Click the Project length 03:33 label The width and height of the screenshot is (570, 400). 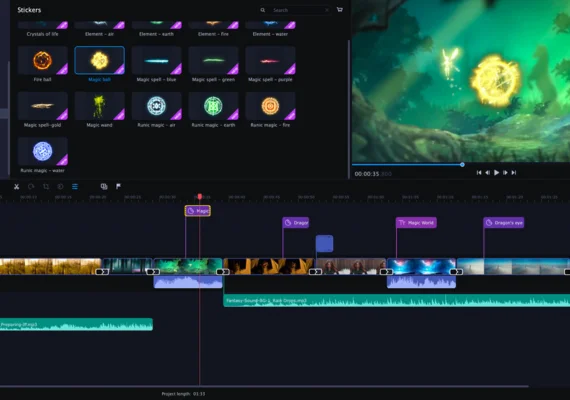tap(183, 394)
